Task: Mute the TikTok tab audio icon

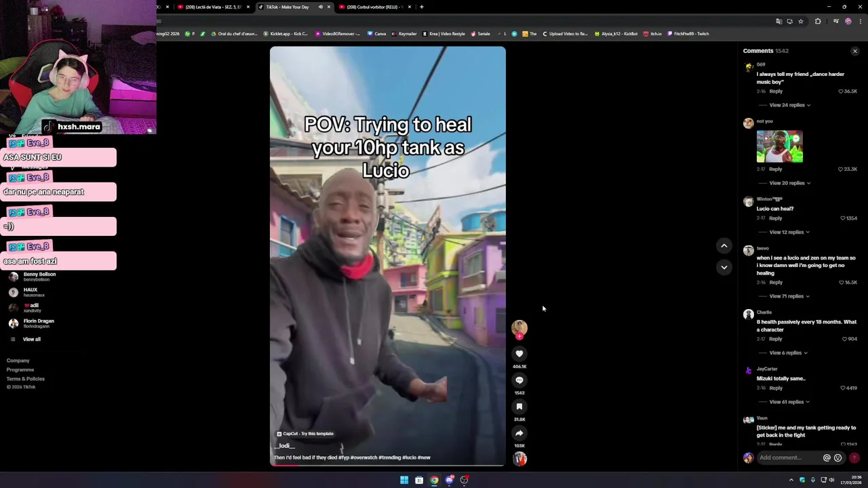Action: [320, 7]
